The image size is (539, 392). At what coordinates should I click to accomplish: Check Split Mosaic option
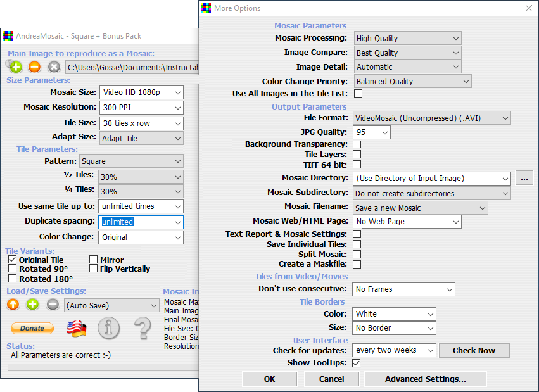click(x=357, y=254)
